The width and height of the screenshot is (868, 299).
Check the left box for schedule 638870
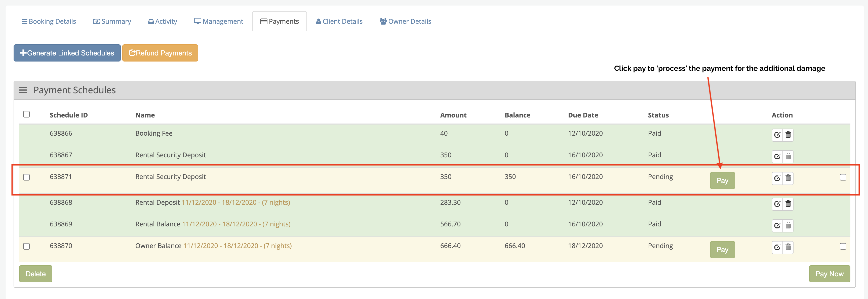[x=26, y=246]
